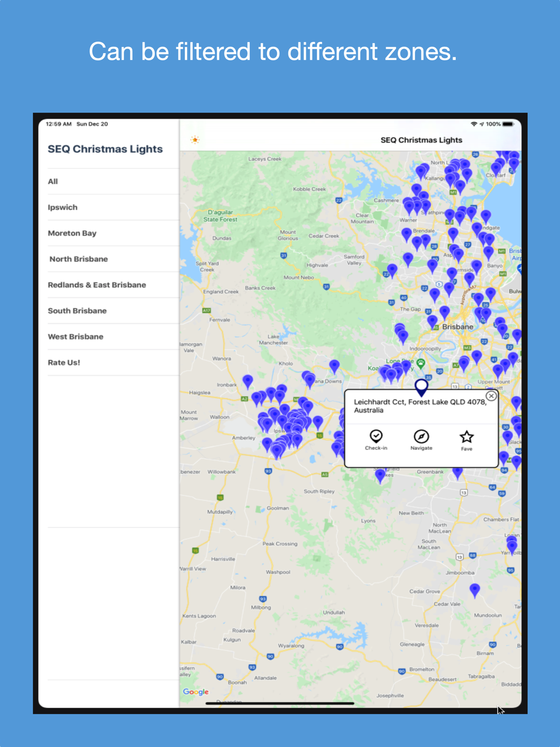Tap the Laceys Creek map label

tap(265, 159)
